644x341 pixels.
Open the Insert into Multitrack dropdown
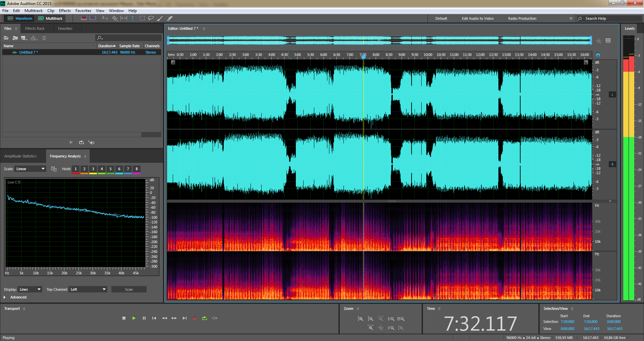click(34, 38)
